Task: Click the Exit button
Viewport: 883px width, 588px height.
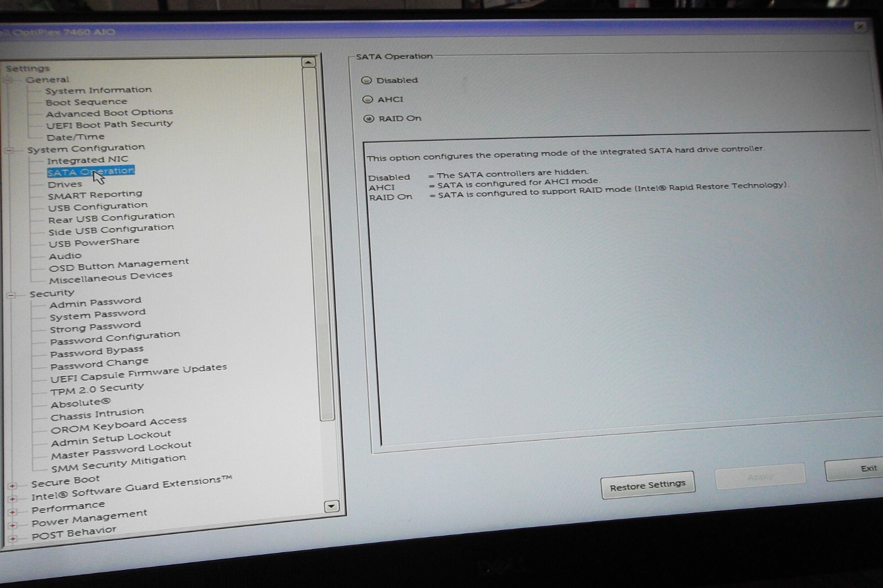Action: coord(855,469)
